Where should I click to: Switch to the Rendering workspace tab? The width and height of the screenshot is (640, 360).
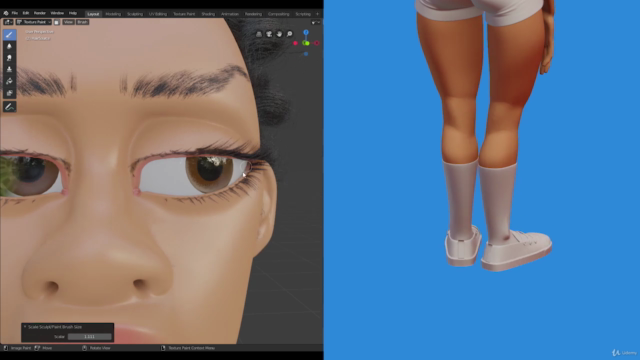[x=253, y=14]
